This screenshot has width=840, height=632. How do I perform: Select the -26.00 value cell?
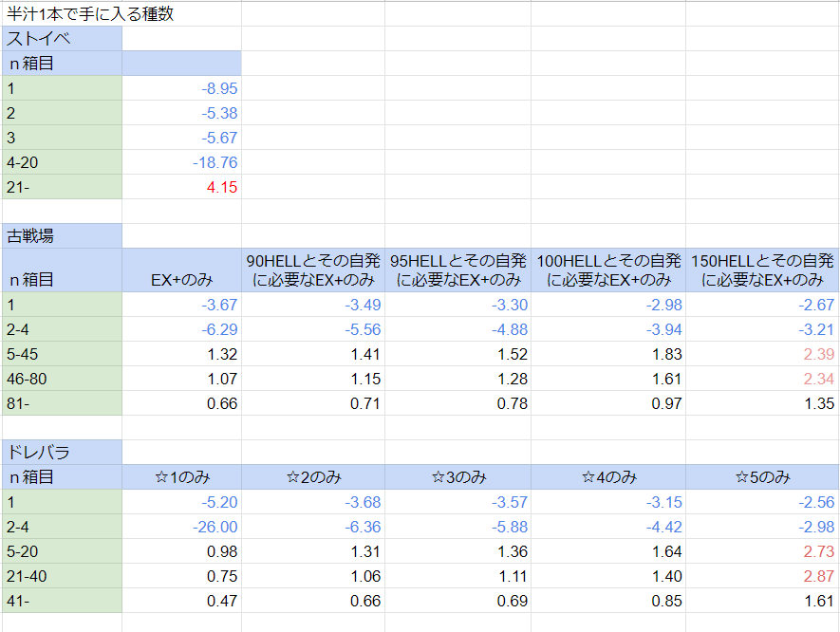(x=181, y=526)
